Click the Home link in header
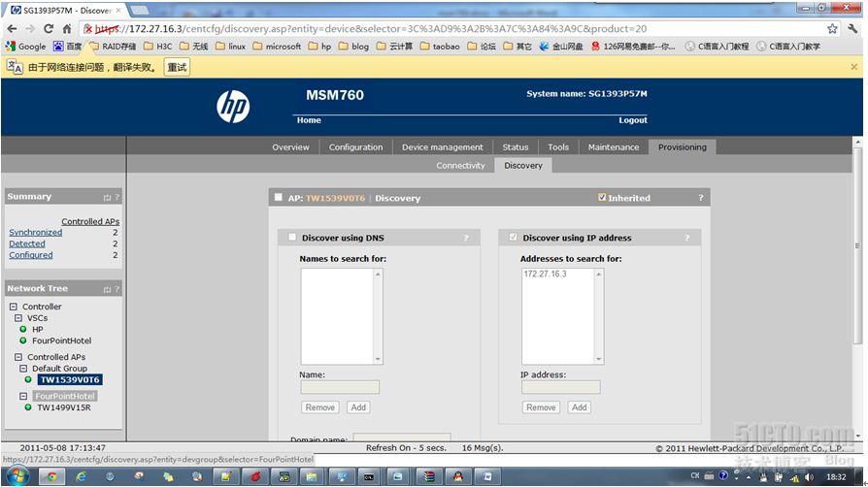Image resolution: width=868 pixels, height=487 pixels. tap(309, 120)
